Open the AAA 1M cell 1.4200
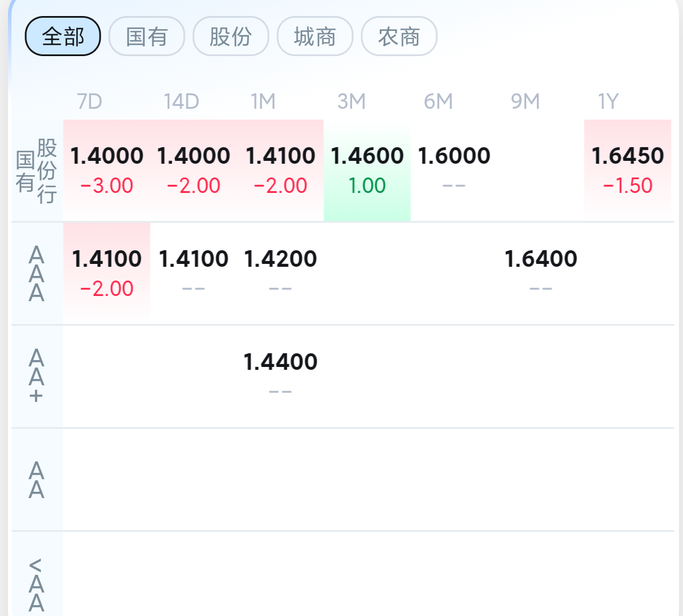This screenshot has height=616, width=683. pos(280,274)
